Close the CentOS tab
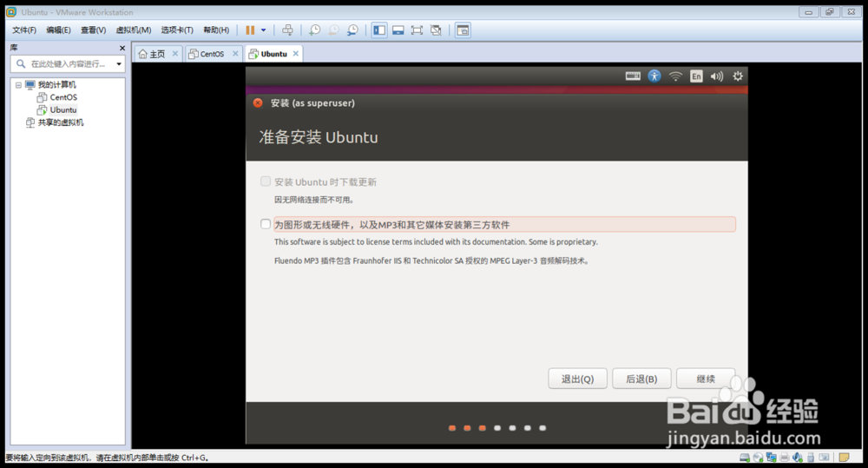The height and width of the screenshot is (468, 868). 235,54
